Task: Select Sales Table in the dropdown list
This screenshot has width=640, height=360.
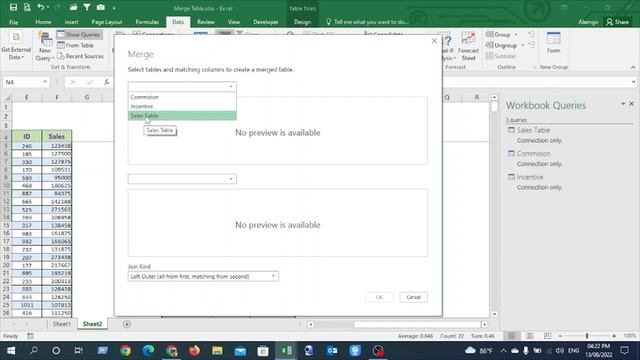Action: point(182,116)
